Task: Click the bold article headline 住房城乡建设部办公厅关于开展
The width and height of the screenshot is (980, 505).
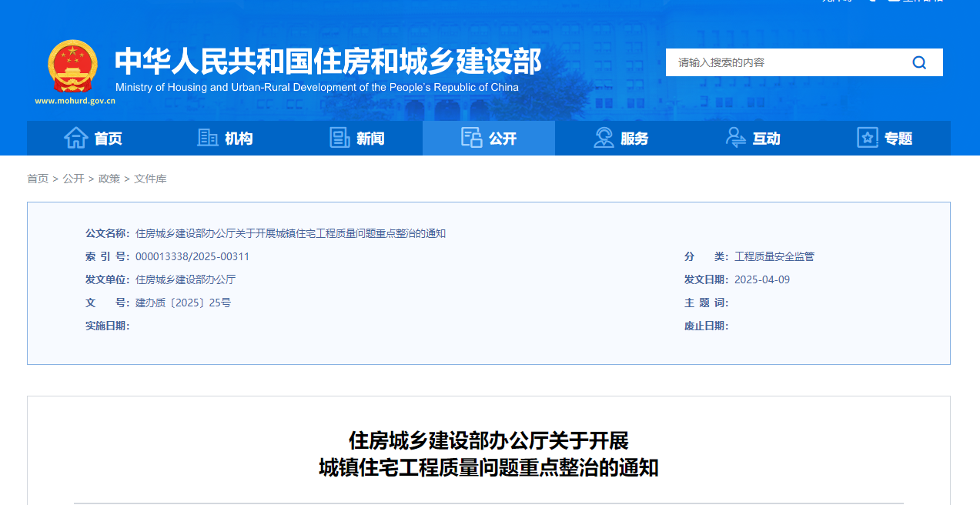Action: [489, 441]
